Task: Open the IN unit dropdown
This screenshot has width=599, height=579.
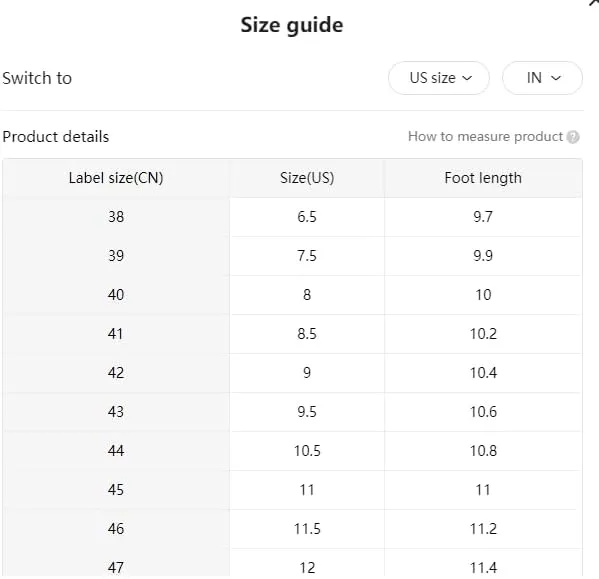Action: (x=542, y=78)
